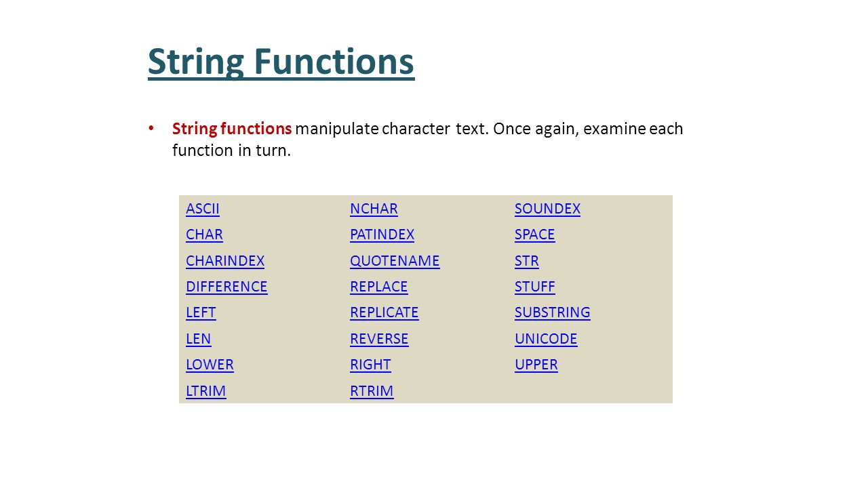868x488 pixels.
Task: Click the String Functions title heading
Action: pos(281,62)
